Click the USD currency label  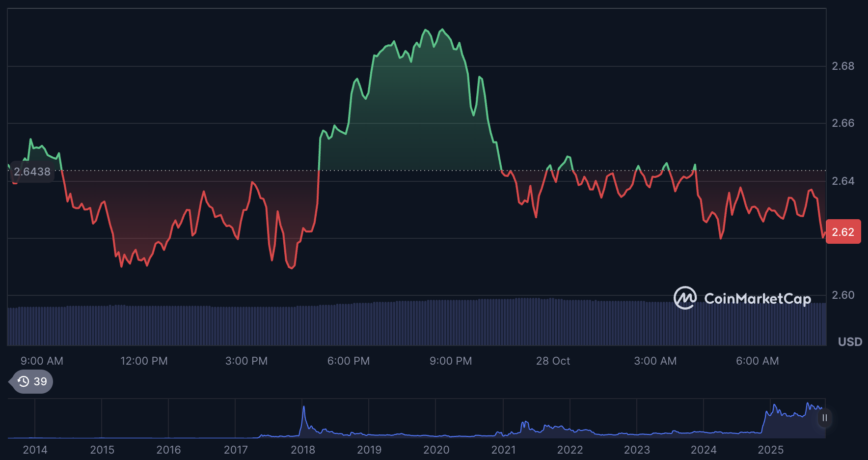850,342
